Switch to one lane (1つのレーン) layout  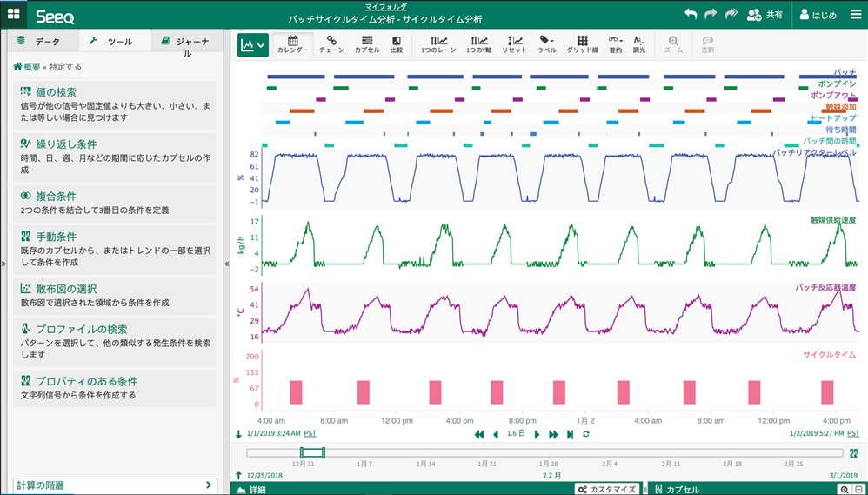click(x=439, y=44)
